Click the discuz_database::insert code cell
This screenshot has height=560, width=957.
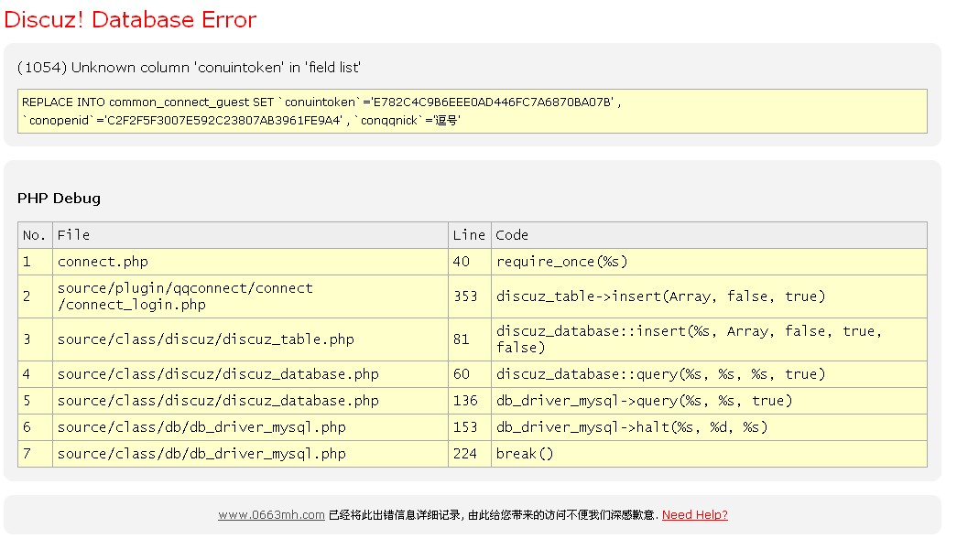(x=709, y=339)
